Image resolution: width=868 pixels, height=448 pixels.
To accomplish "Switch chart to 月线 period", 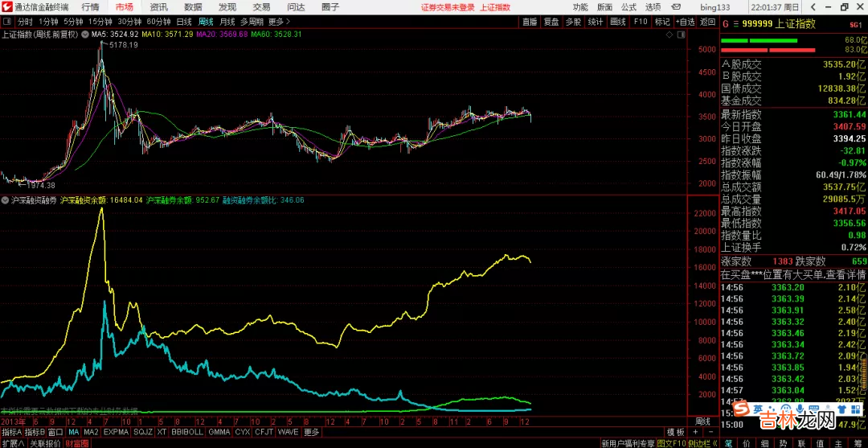I will point(227,22).
